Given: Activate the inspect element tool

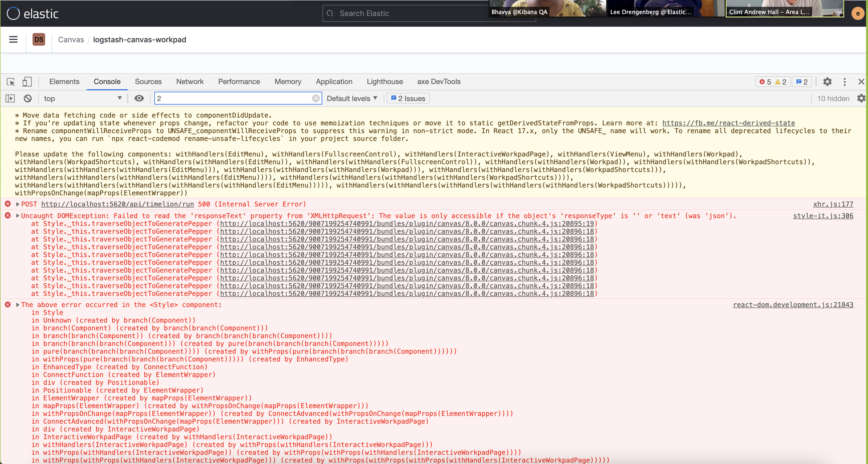Looking at the screenshot, I should tap(10, 82).
